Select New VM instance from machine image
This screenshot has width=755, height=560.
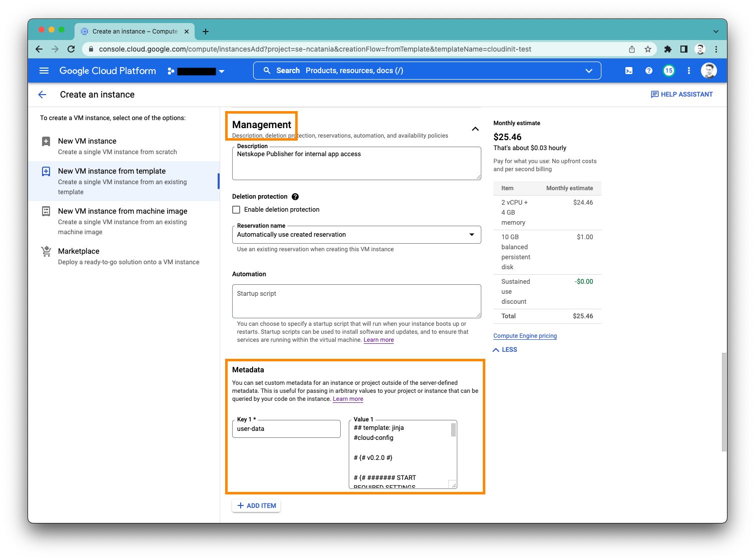[x=124, y=221]
